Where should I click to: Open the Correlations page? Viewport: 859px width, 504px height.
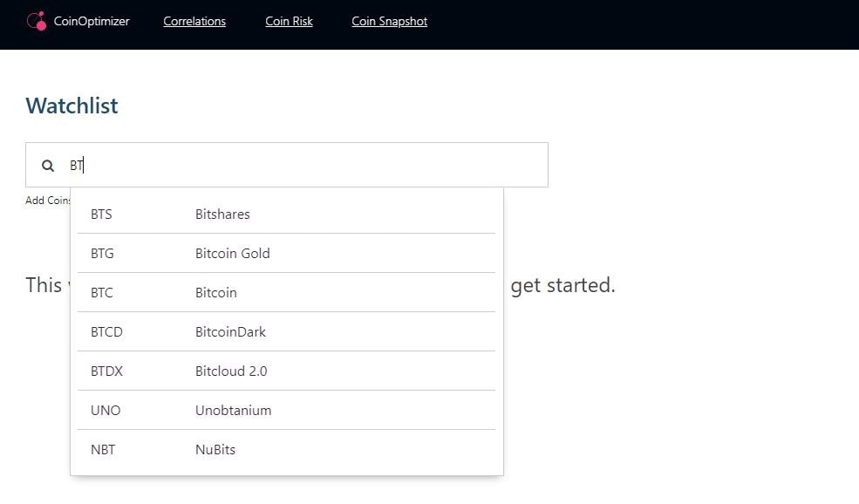[x=194, y=21]
